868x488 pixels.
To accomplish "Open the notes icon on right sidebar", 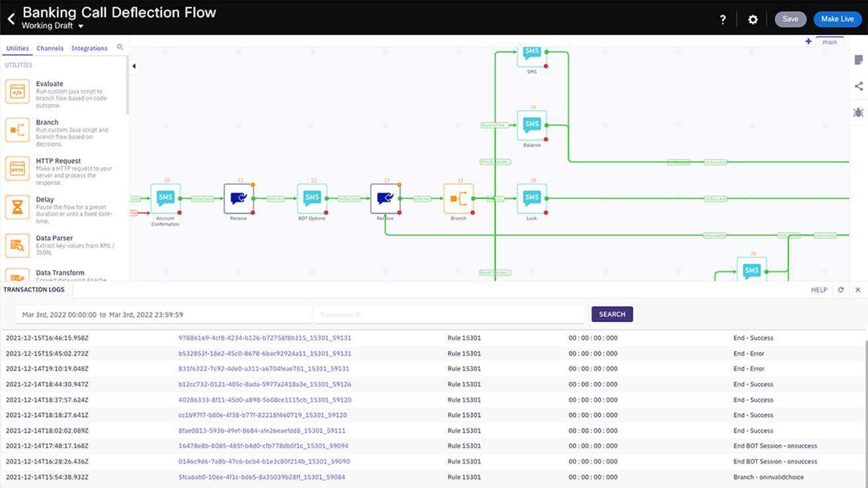I will (859, 60).
